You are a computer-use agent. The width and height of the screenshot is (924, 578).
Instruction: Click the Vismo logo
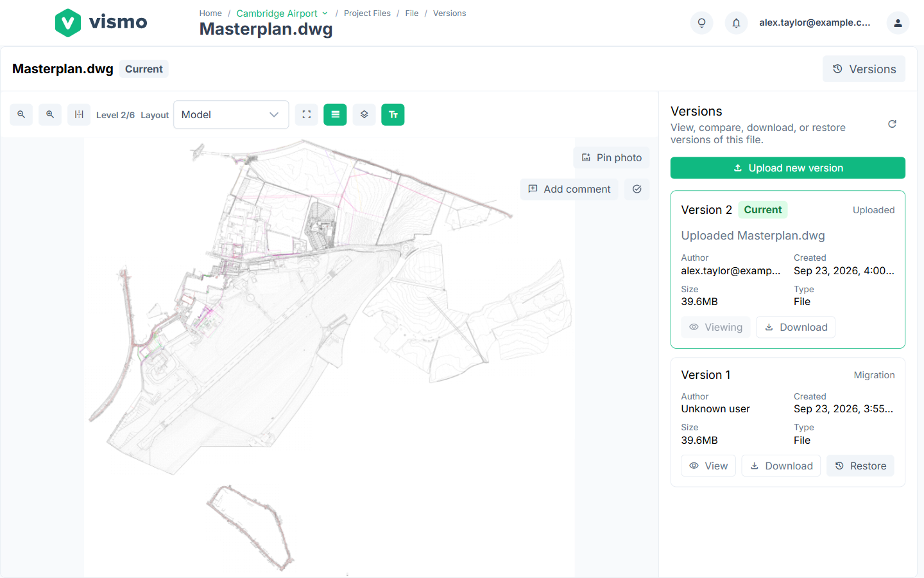click(101, 22)
